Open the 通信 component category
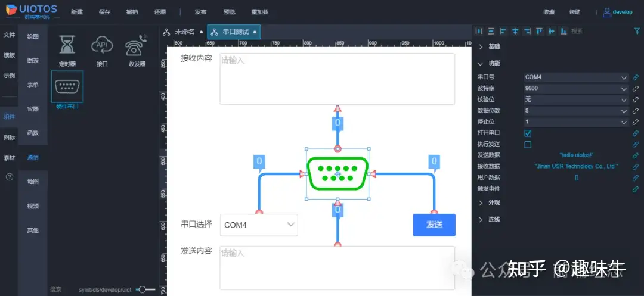 (x=33, y=157)
